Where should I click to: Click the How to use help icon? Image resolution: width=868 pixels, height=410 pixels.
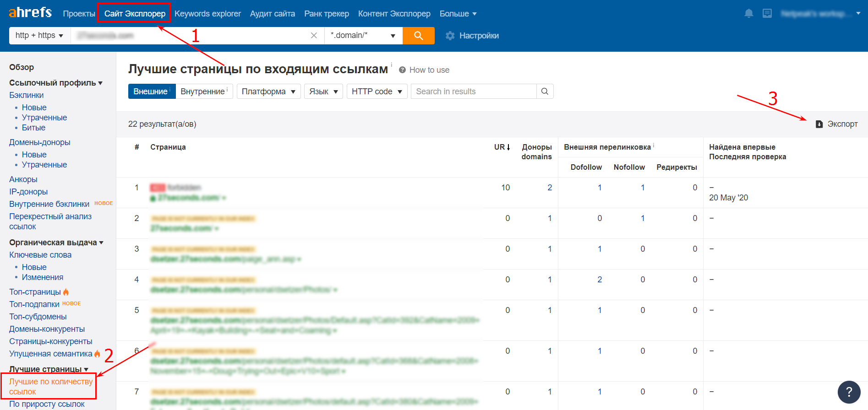click(x=403, y=70)
